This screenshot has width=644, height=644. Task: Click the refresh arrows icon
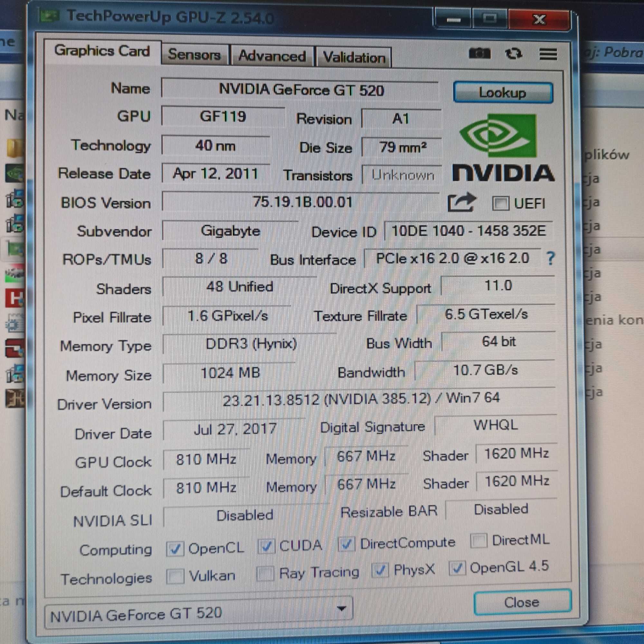click(513, 53)
